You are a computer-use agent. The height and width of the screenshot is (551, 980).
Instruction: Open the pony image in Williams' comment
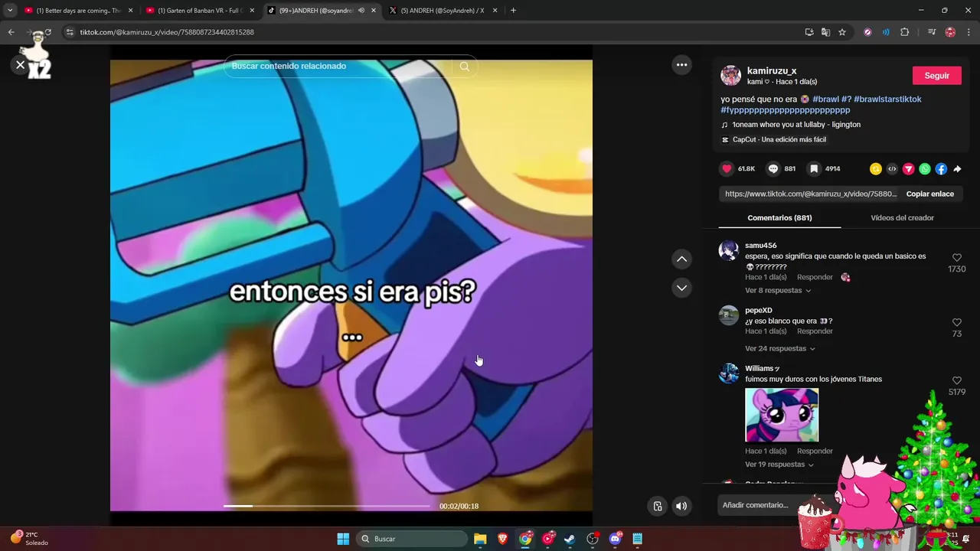(782, 415)
